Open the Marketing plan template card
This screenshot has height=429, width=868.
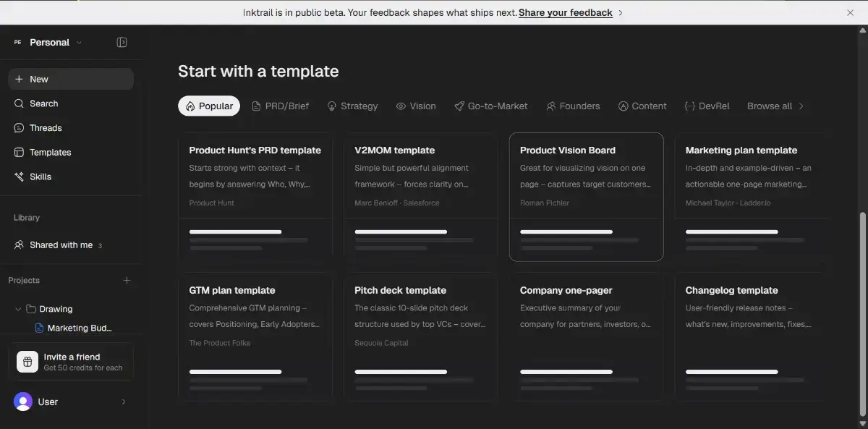(x=752, y=197)
